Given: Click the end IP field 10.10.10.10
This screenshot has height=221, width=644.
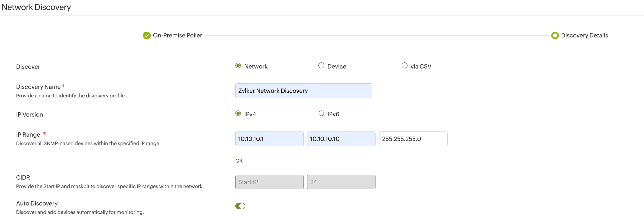Looking at the screenshot, I should (x=341, y=139).
